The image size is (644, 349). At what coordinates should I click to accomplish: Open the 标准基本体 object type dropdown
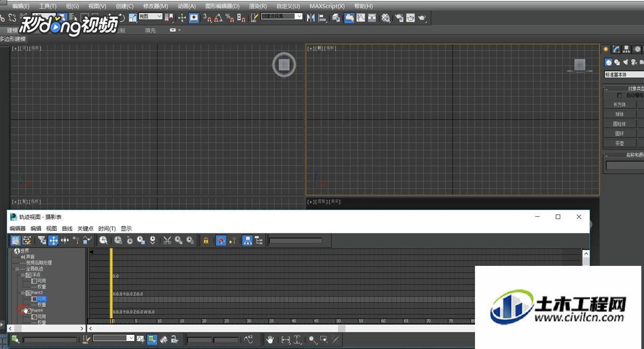click(x=624, y=75)
